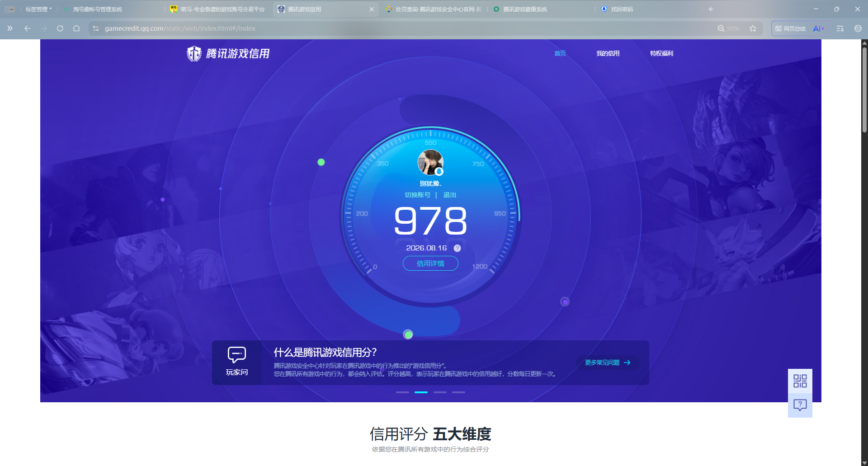Open the browser home page
868x466 pixels.
coord(76,28)
